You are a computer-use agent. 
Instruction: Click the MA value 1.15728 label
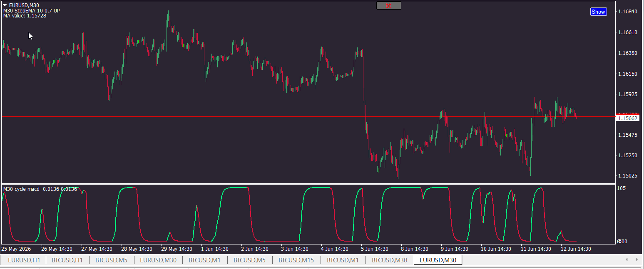pyautogui.click(x=25, y=16)
